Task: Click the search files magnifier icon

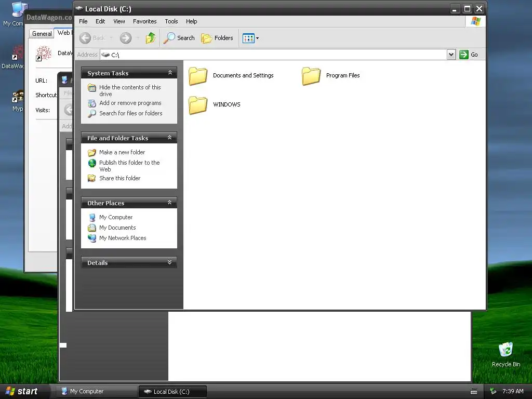Action: pos(92,114)
